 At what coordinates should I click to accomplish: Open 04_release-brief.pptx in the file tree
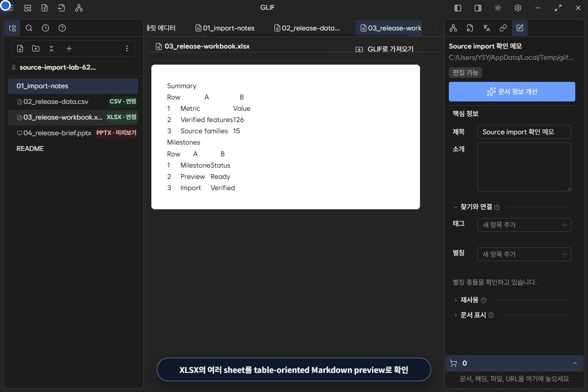pyautogui.click(x=73, y=133)
